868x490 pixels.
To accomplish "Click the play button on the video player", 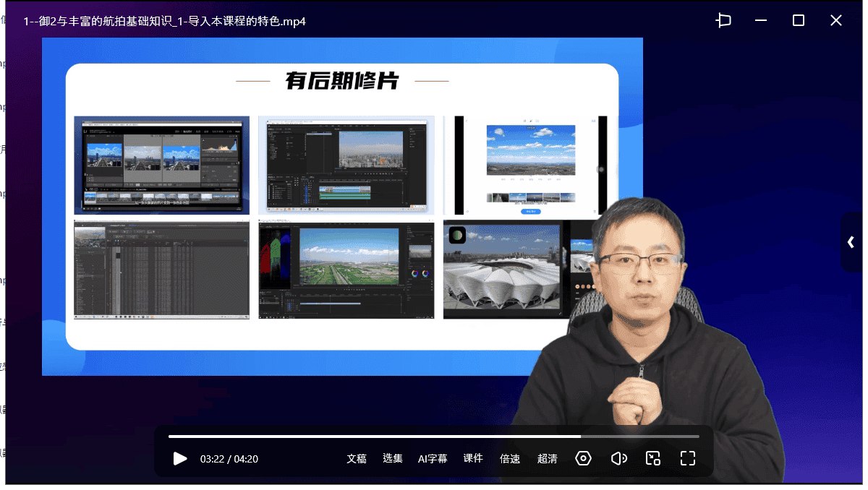I will coord(180,458).
